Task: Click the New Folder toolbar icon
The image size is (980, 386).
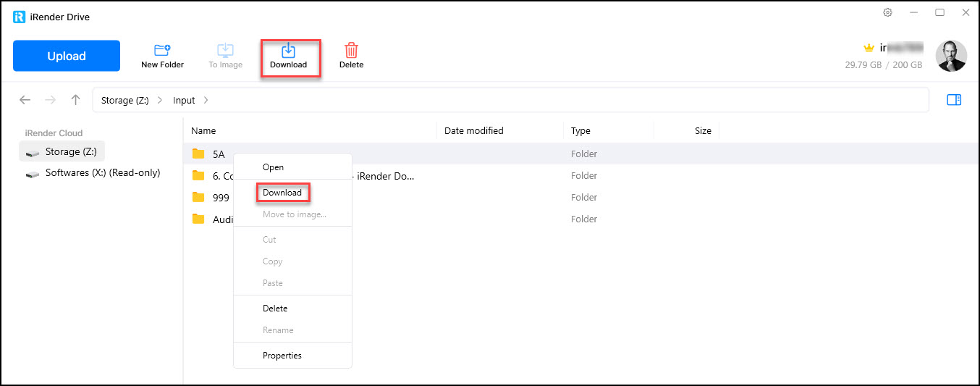Action: coord(162,51)
